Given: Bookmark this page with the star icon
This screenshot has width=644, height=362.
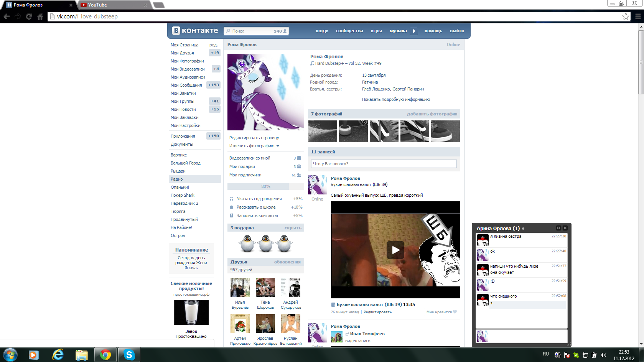Looking at the screenshot, I should click(x=626, y=16).
